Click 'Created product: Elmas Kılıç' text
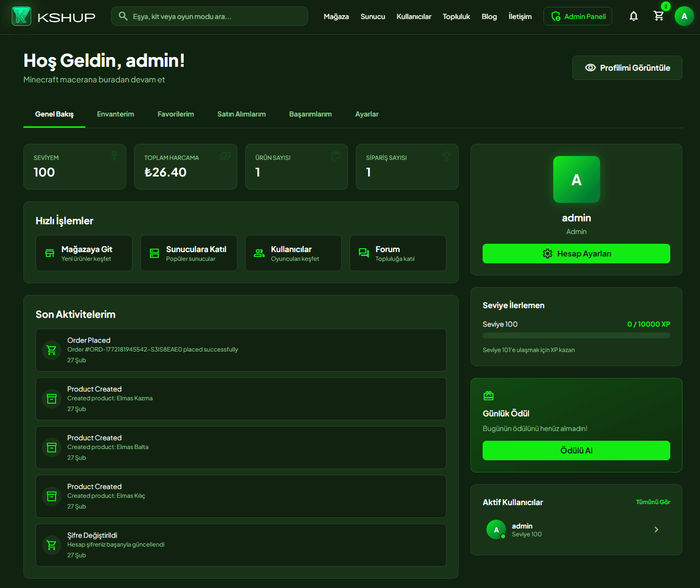The image size is (700, 588). coord(106,496)
